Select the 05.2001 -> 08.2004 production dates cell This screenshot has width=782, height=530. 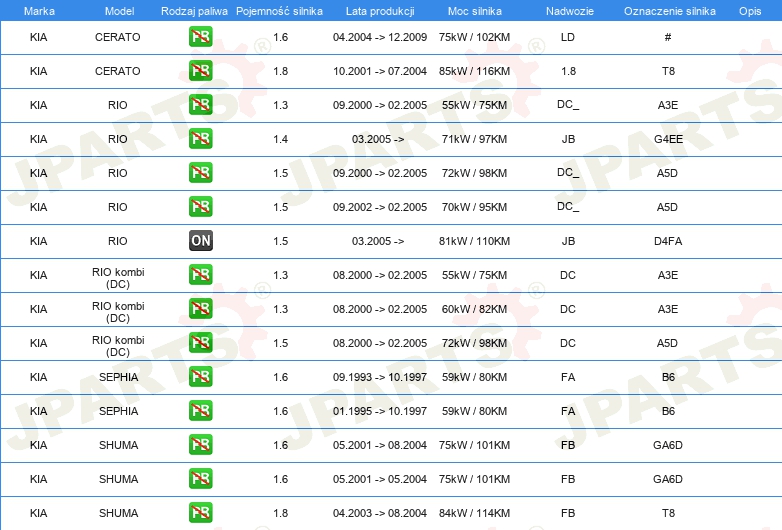point(380,445)
